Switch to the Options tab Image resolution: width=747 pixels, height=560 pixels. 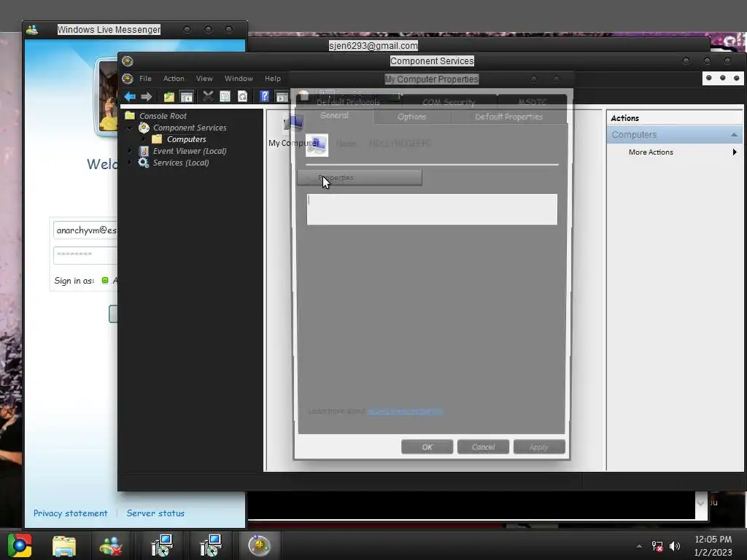click(x=412, y=117)
